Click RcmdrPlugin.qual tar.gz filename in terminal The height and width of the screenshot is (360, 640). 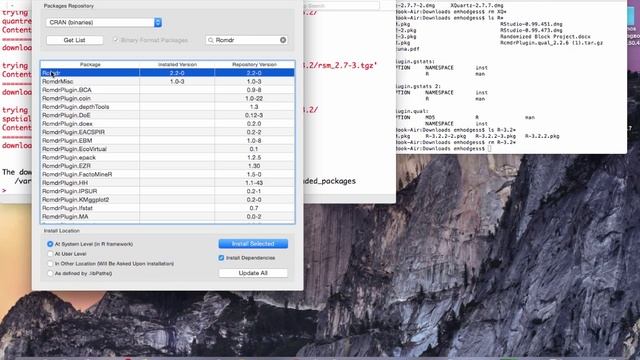click(x=551, y=42)
